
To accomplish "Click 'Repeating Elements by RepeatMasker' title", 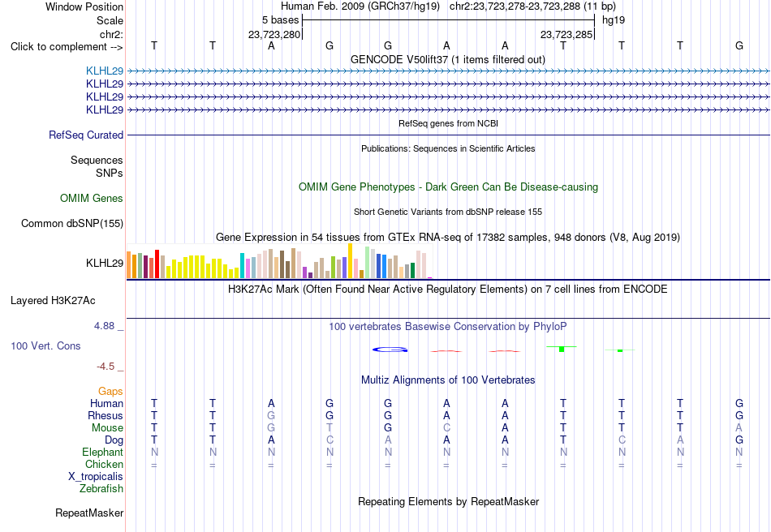I will [x=448, y=502].
